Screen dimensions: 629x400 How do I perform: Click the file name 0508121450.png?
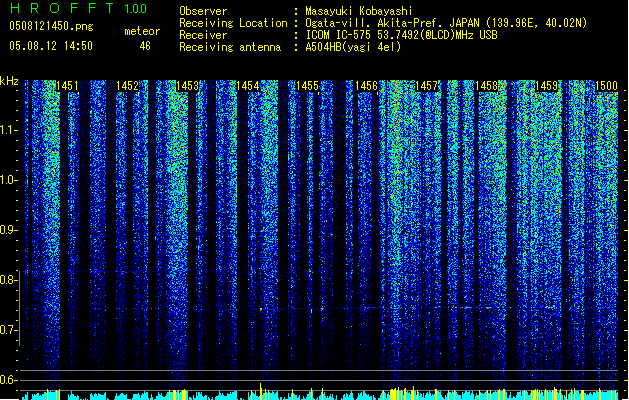51,26
